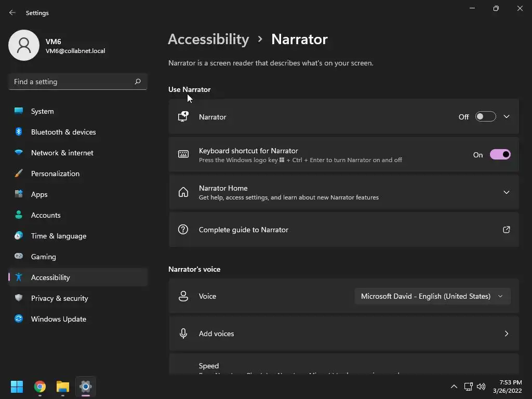
Task: Open File Explorer from the taskbar
Action: (x=63, y=387)
